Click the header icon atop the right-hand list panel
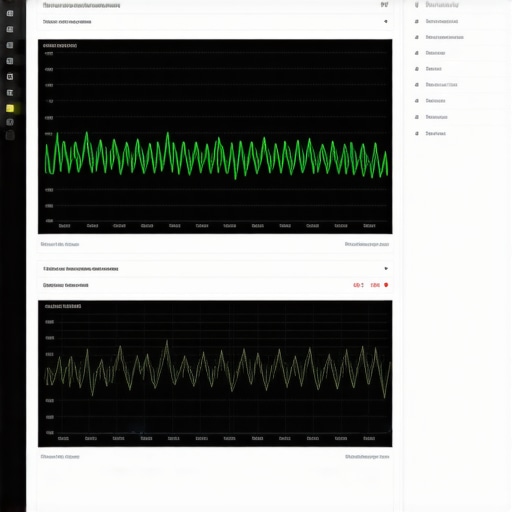The height and width of the screenshot is (512, 512). 417,5
